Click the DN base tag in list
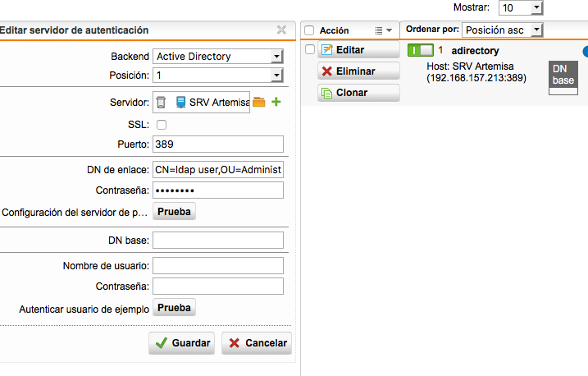The image size is (588, 376). [563, 75]
